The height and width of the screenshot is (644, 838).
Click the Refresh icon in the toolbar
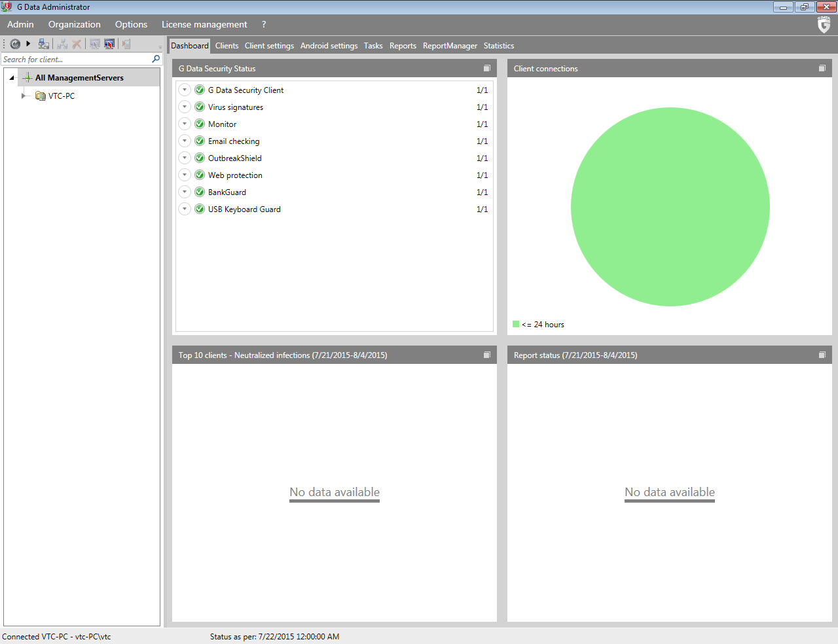click(15, 44)
